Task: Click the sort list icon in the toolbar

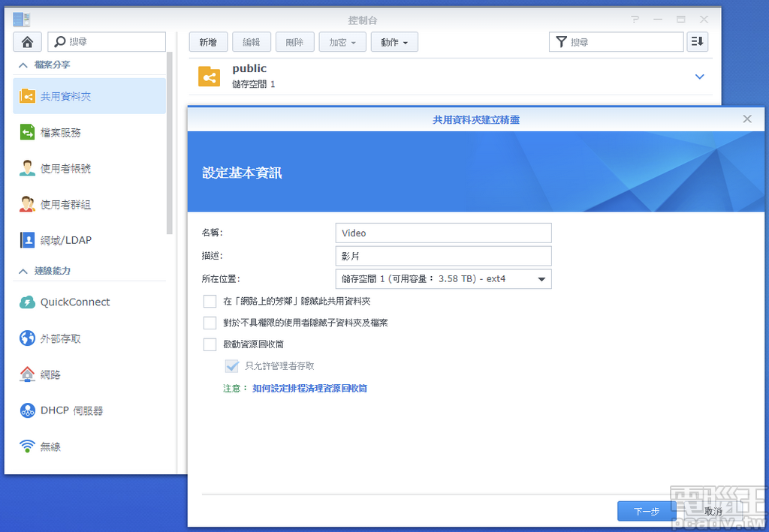Action: [x=697, y=41]
